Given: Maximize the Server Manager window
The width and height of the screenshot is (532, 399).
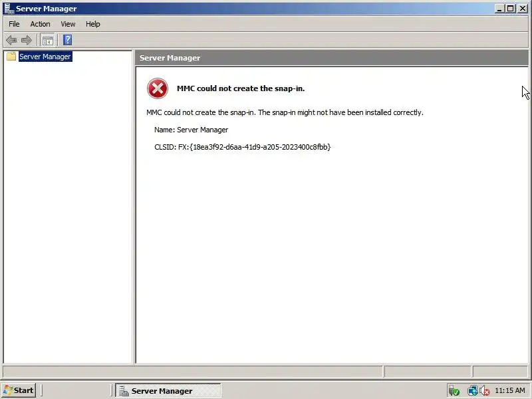Looking at the screenshot, I should tap(510, 9).
